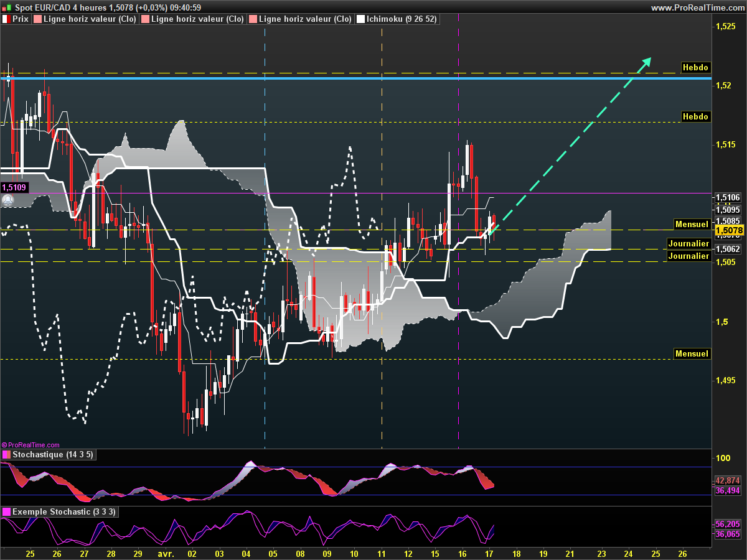Click the 1,495 price axis label

(x=726, y=381)
